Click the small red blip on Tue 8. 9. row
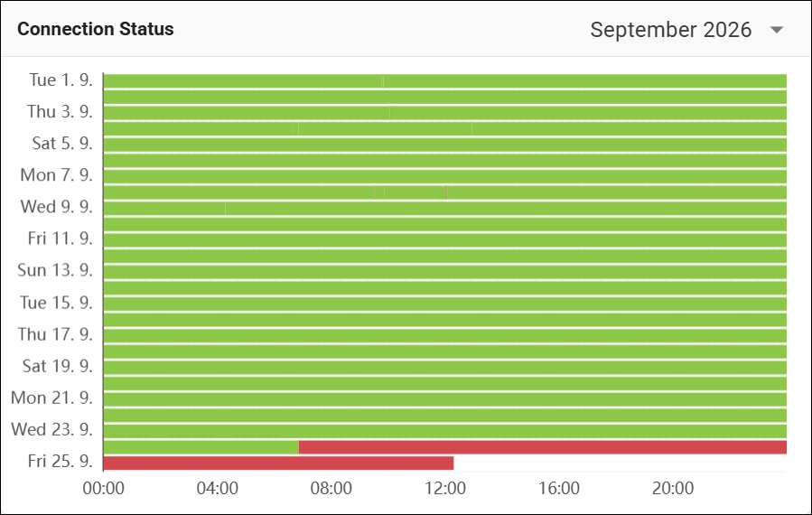Screen dimensions: 812x515 click(446, 192)
